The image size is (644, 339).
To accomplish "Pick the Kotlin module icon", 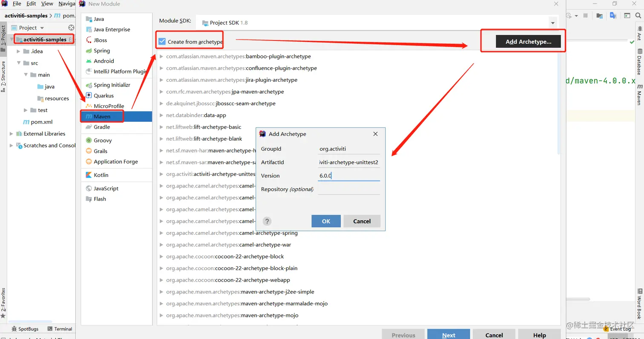I will pos(89,175).
